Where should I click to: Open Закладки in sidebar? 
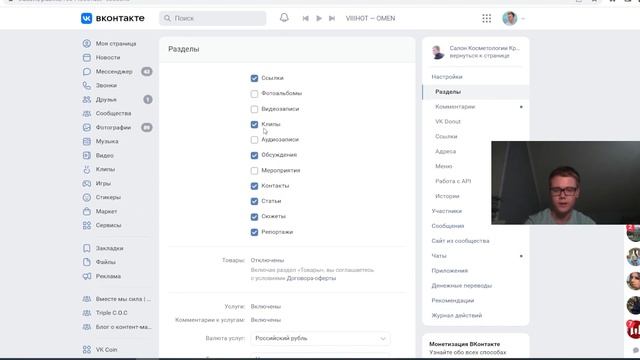[x=109, y=248]
